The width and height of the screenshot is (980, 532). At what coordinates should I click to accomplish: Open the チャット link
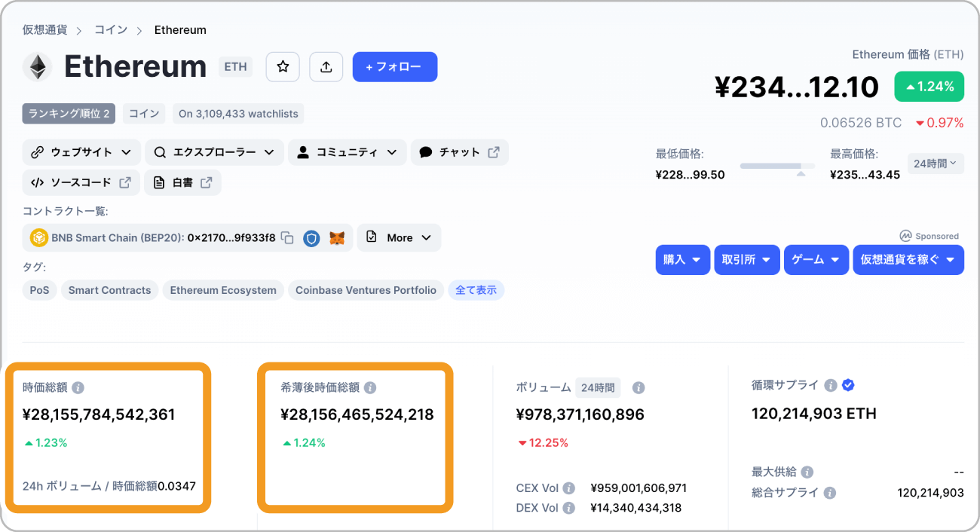click(459, 152)
